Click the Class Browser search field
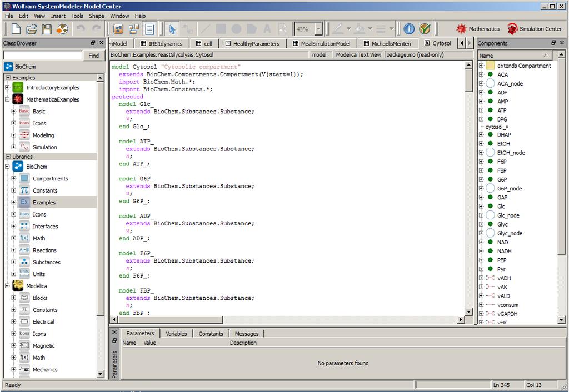The width and height of the screenshot is (569, 392). point(43,55)
